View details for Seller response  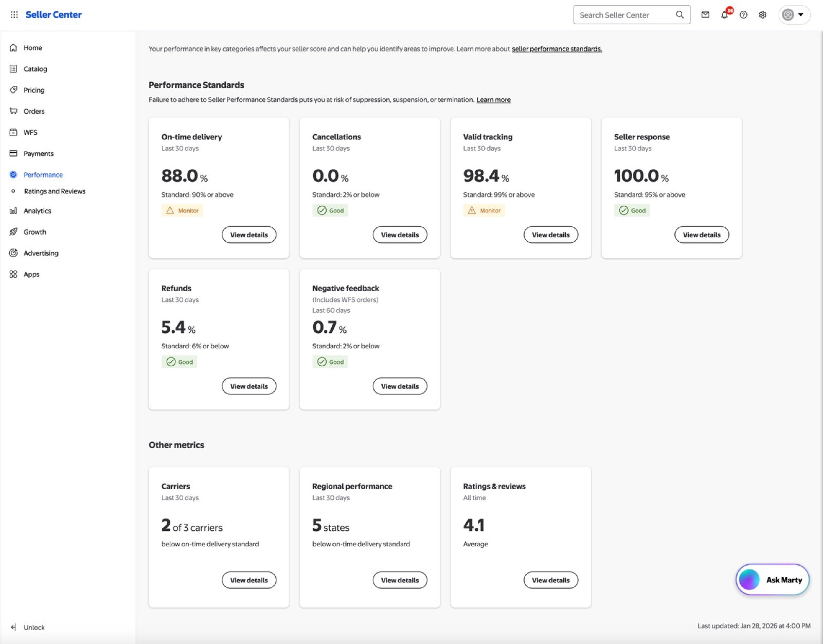[702, 235]
